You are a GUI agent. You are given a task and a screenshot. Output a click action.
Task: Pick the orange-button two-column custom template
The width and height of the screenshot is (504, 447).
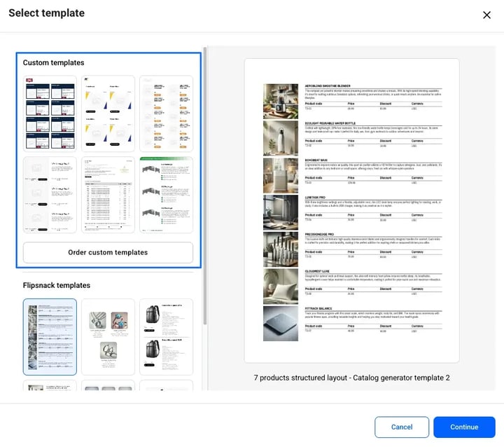pyautogui.click(x=166, y=114)
